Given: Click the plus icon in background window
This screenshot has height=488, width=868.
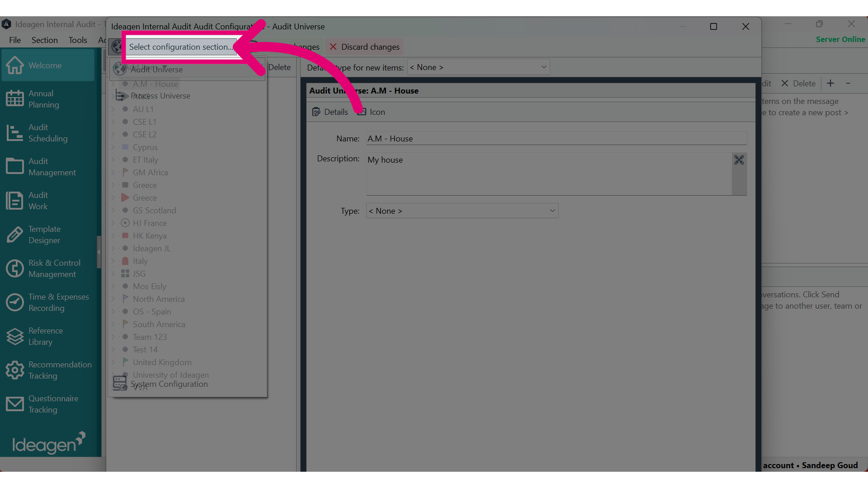Looking at the screenshot, I should click(830, 83).
